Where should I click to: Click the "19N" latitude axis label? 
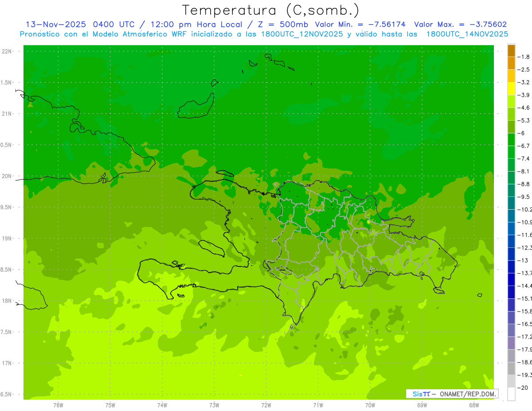(7, 239)
